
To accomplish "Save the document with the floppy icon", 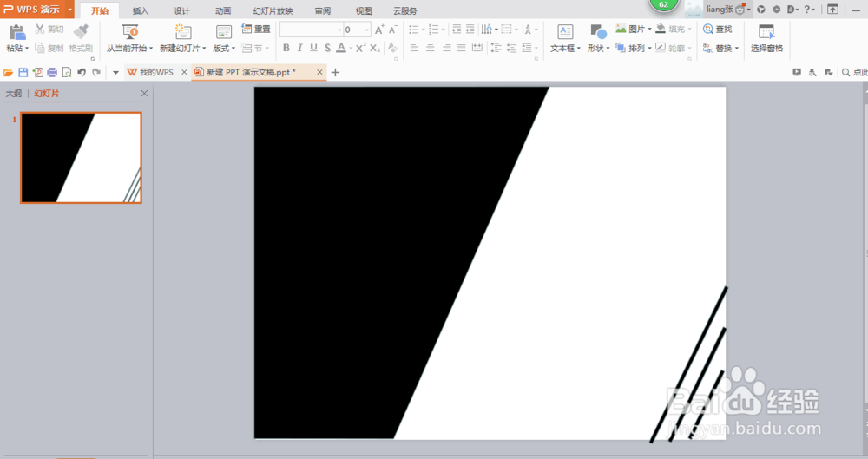I will (x=23, y=73).
